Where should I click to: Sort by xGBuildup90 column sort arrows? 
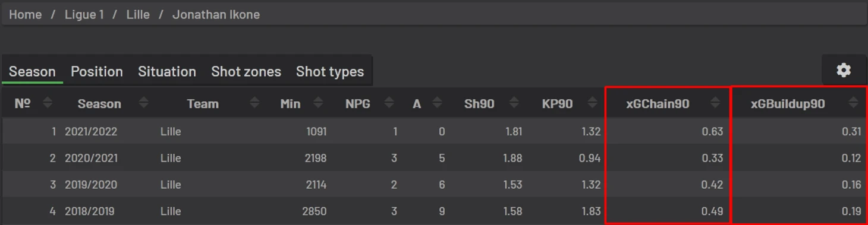tap(853, 103)
